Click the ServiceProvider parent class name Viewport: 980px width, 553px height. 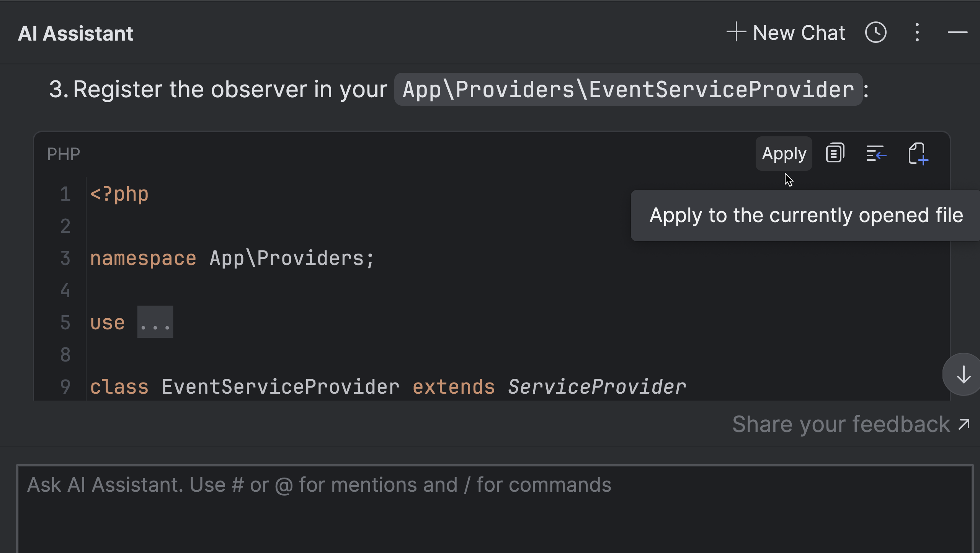(597, 386)
